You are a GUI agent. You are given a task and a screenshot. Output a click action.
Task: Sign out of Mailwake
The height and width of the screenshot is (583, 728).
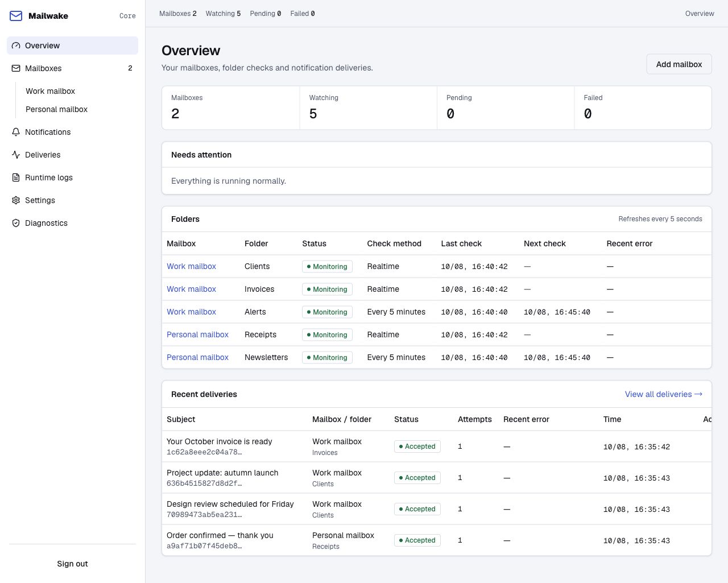(72, 564)
